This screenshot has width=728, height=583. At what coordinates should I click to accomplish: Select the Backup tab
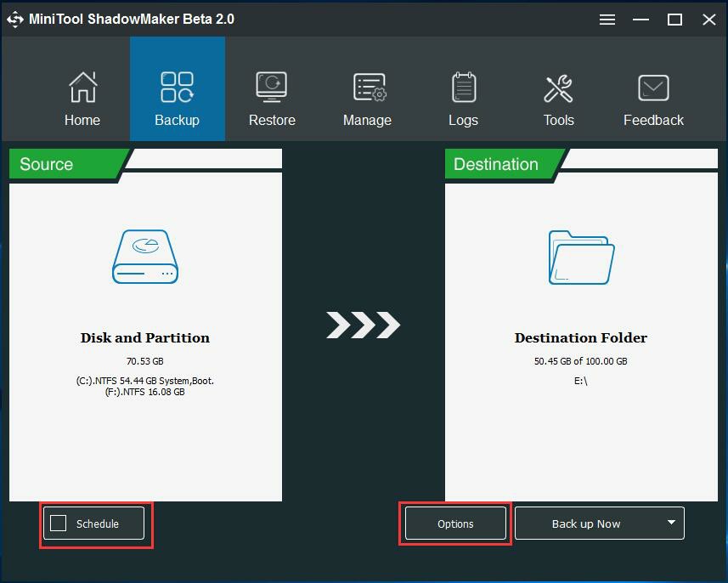[178, 89]
